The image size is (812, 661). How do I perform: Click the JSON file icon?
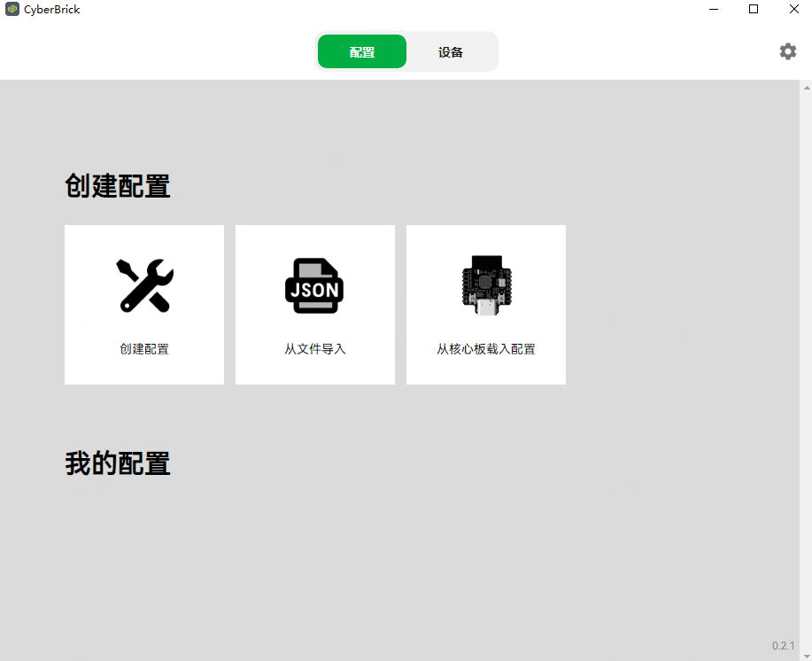click(314, 285)
